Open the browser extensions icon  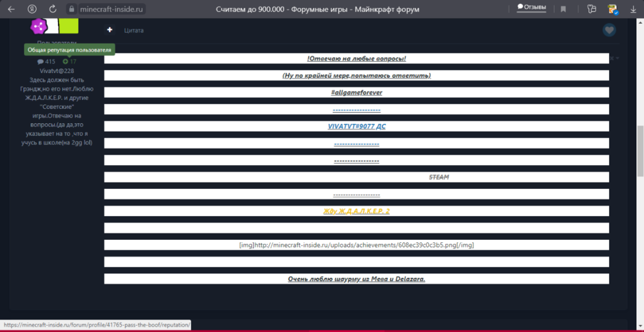coord(592,9)
